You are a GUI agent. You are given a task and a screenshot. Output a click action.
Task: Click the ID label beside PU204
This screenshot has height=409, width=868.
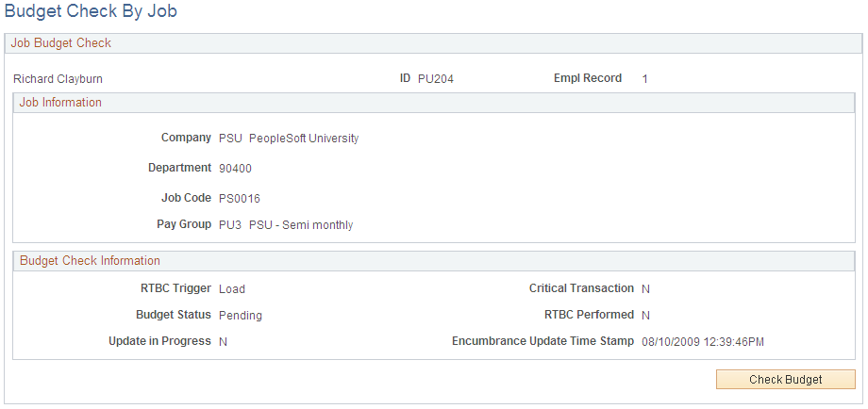[x=405, y=78]
